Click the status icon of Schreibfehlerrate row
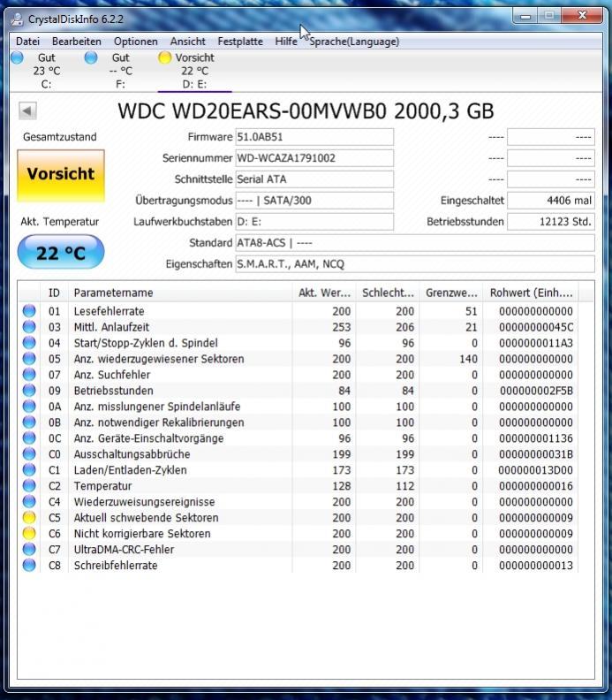Screen dimensions: 612x700 29,565
